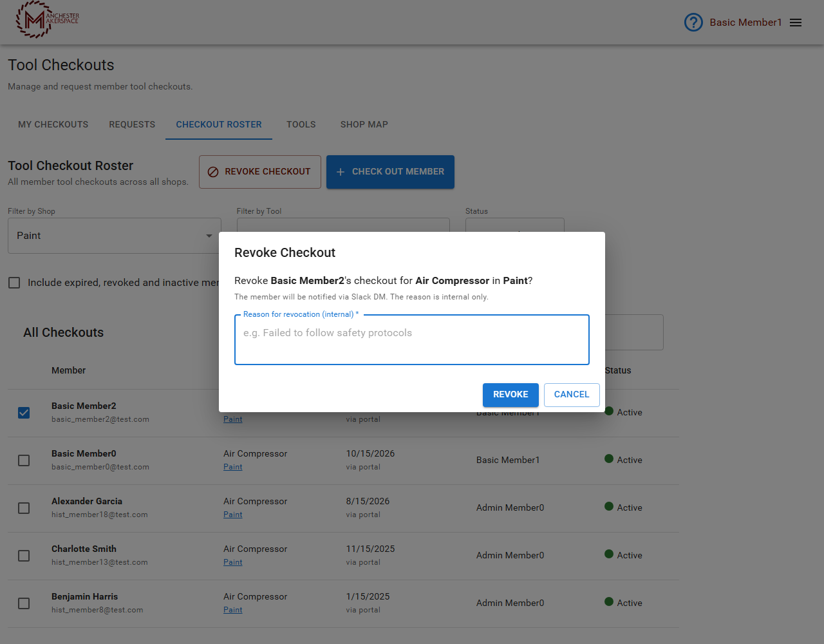The width and height of the screenshot is (824, 644).
Task: Click the Basic Member1 account name
Action: pyautogui.click(x=745, y=23)
